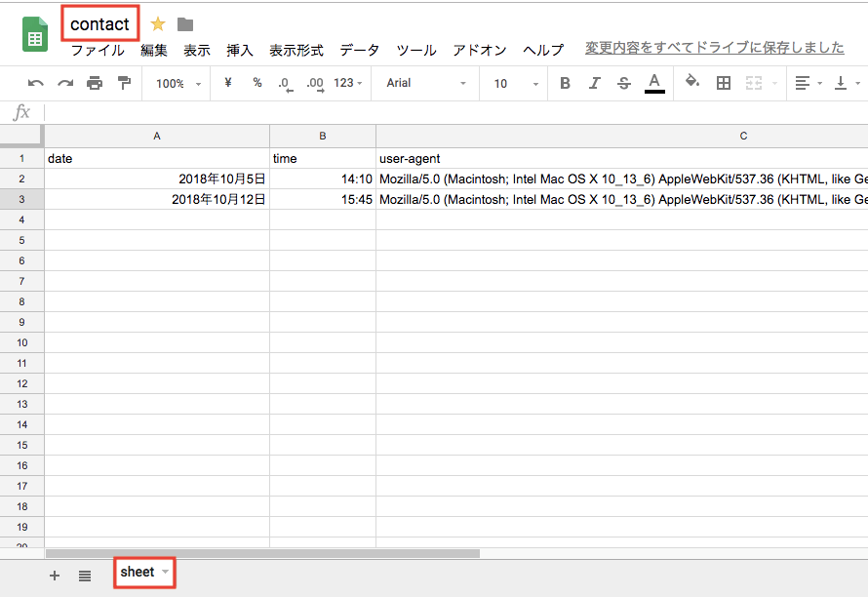Add a new sheet with plus button
Screen dimensions: 868x597
55,576
